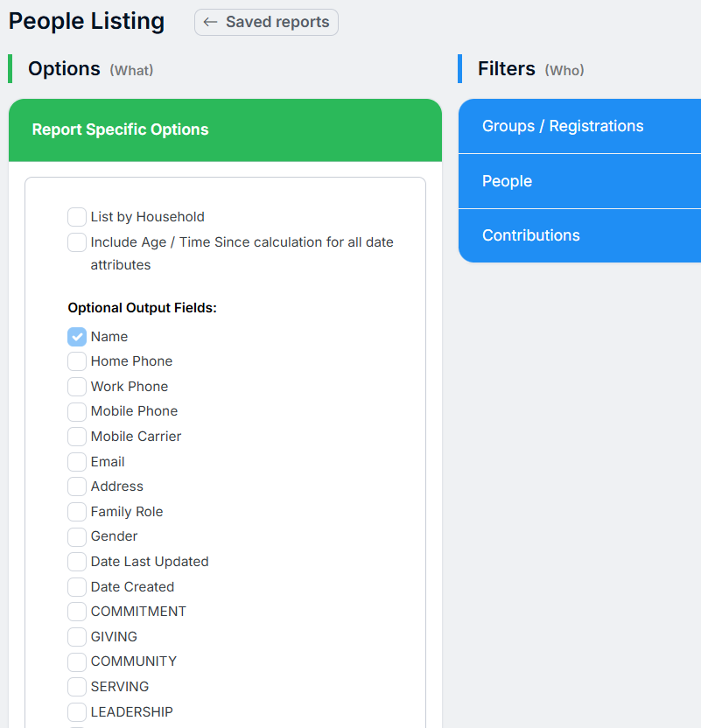This screenshot has height=728, width=701.
Task: Collapse the Report Specific Options header
Action: [x=225, y=129]
